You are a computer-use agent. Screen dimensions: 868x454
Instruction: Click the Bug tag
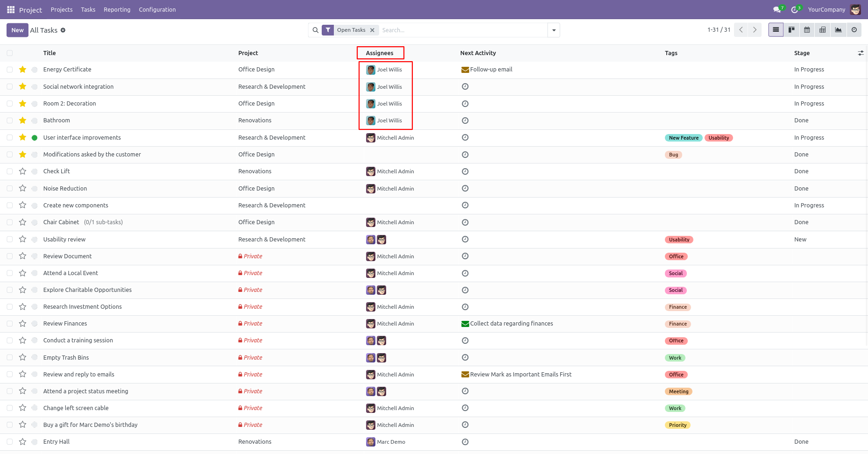[673, 155]
